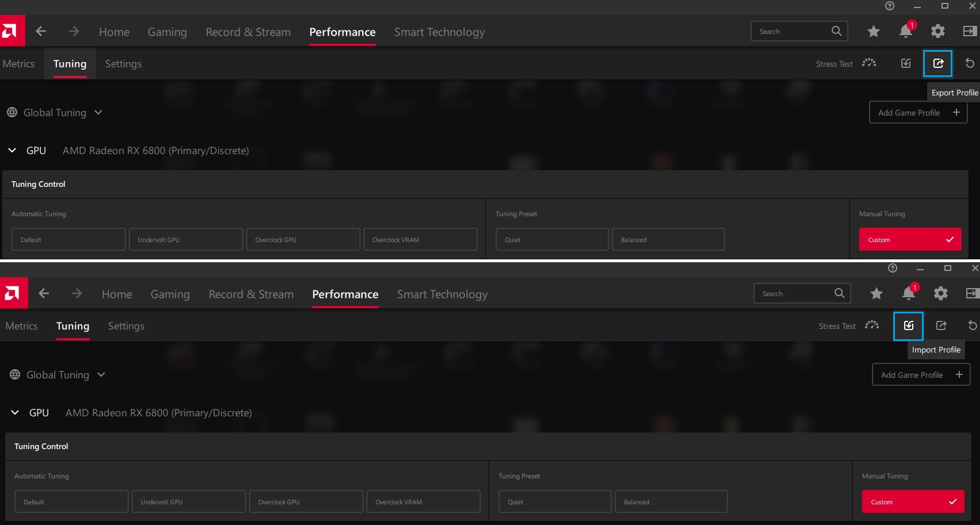The width and height of the screenshot is (980, 525).
Task: Open settings gear in top window
Action: (938, 31)
